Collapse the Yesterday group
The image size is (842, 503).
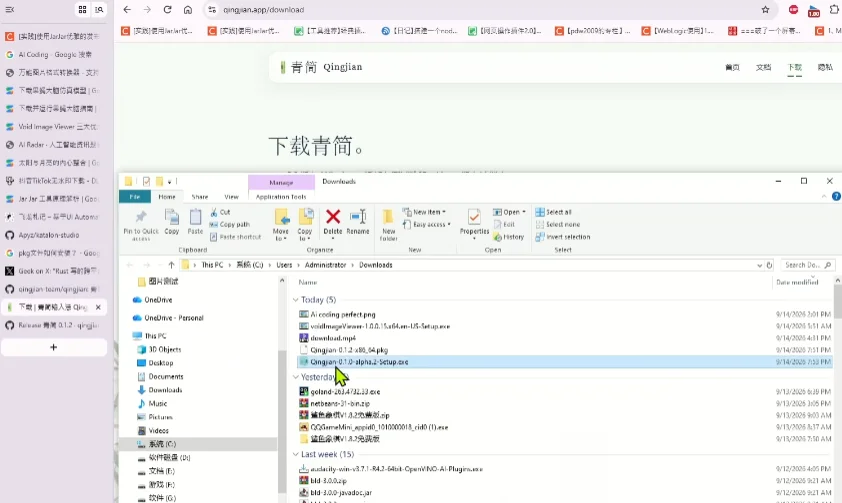point(296,377)
